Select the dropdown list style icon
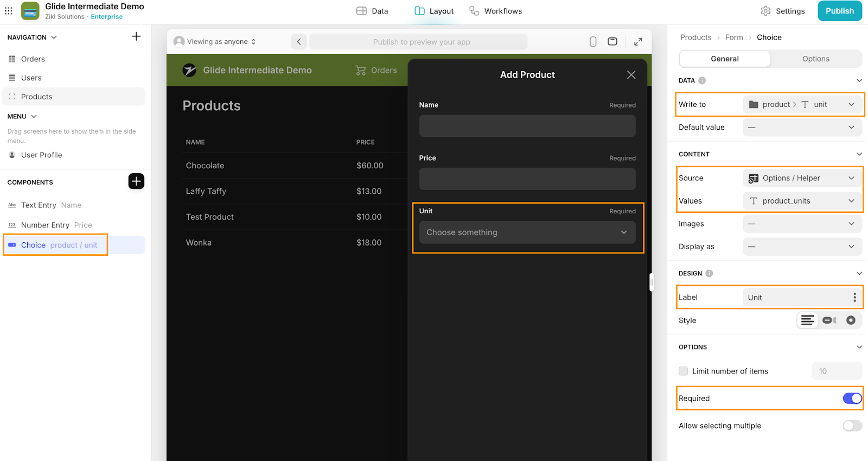868x461 pixels. tap(807, 320)
